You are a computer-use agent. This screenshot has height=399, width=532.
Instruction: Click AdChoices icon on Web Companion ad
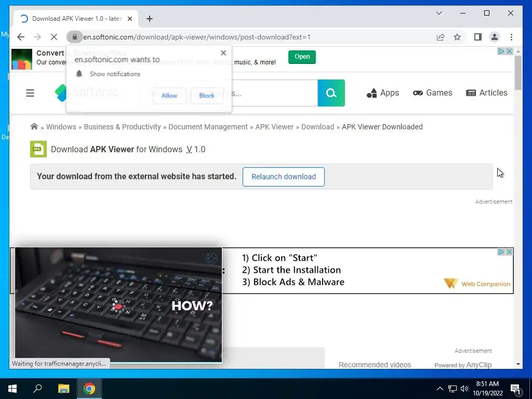pyautogui.click(x=501, y=252)
